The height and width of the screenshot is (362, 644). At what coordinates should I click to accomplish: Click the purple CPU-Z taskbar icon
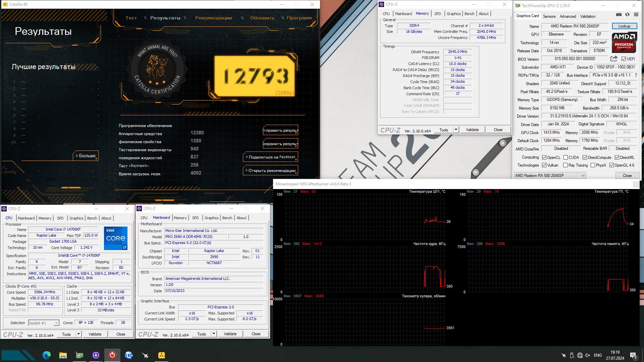96,355
